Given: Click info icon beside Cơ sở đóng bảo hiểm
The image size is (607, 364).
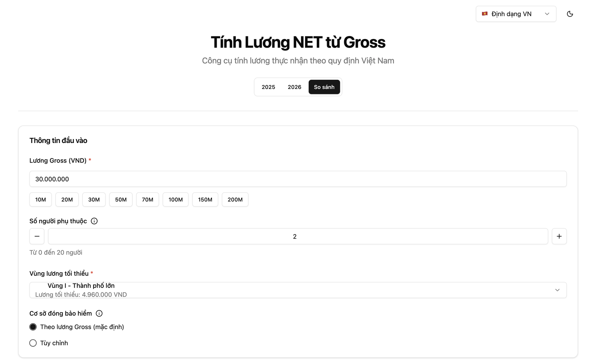Looking at the screenshot, I should point(99,313).
